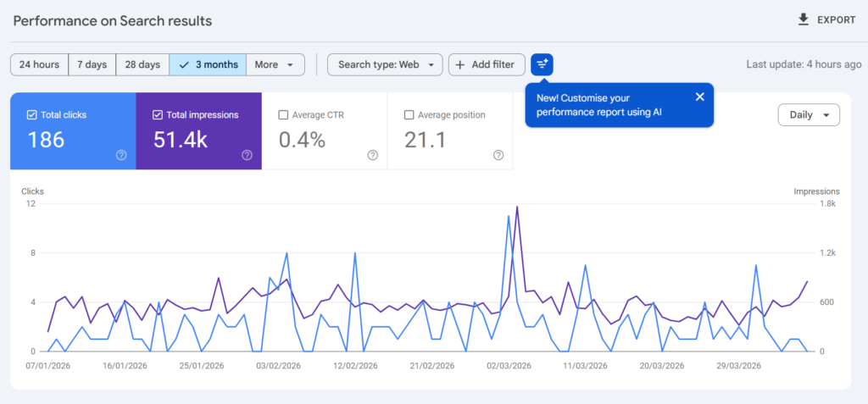Switch to the 7 days range
Screen dimensions: 868x404
[x=92, y=64]
